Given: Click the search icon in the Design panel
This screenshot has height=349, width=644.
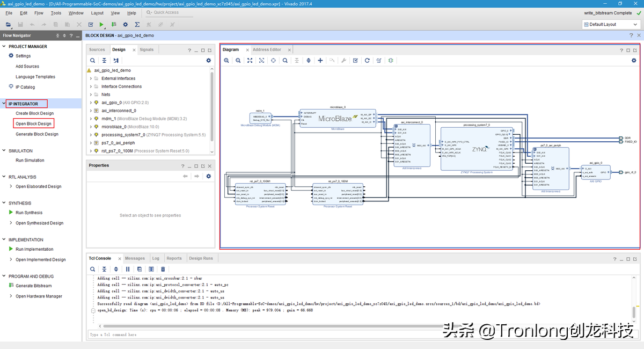Looking at the screenshot, I should (92, 60).
